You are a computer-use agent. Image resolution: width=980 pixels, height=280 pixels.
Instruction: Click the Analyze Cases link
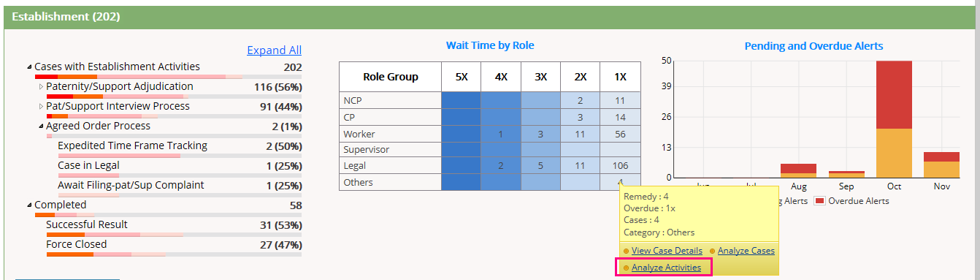point(746,251)
